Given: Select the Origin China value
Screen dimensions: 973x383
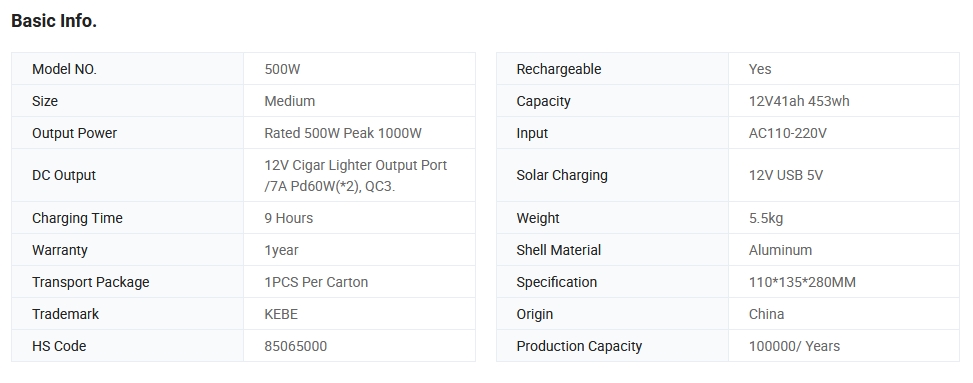Looking at the screenshot, I should [766, 314].
